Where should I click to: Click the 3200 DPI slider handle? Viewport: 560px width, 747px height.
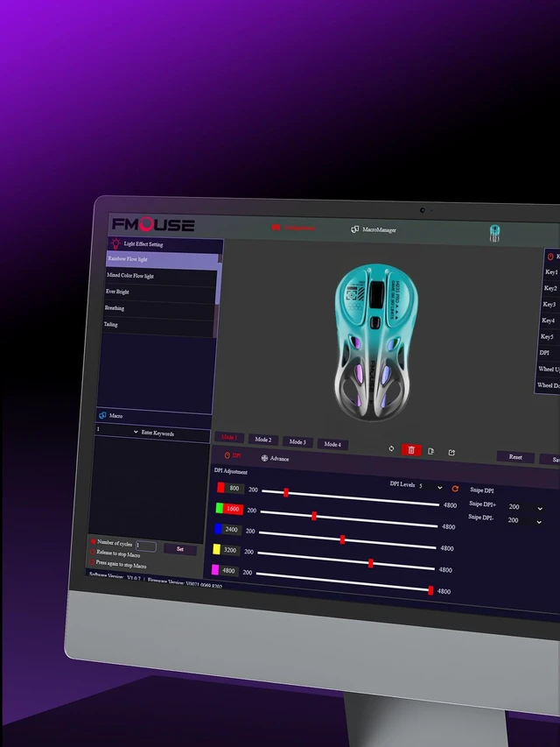pyautogui.click(x=370, y=564)
